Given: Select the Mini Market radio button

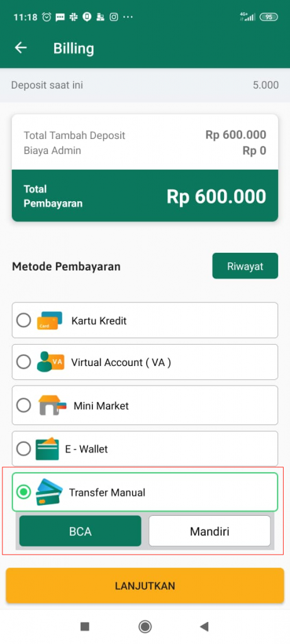Looking at the screenshot, I should (x=23, y=406).
